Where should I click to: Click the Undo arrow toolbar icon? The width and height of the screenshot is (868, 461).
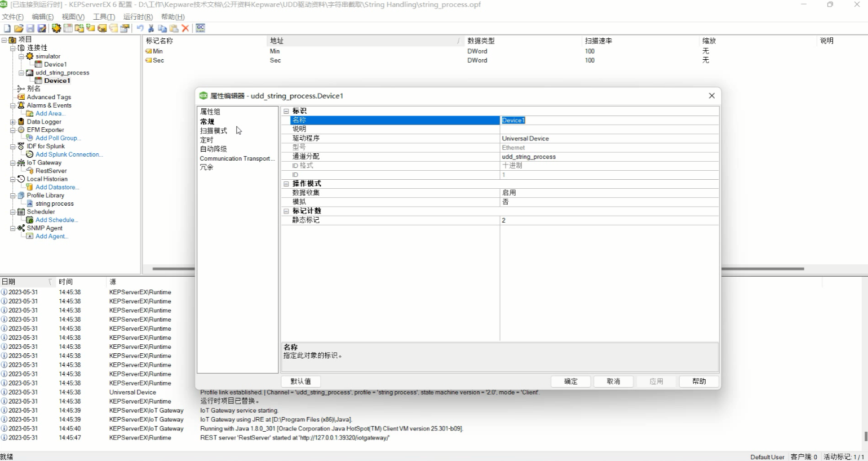click(x=140, y=28)
